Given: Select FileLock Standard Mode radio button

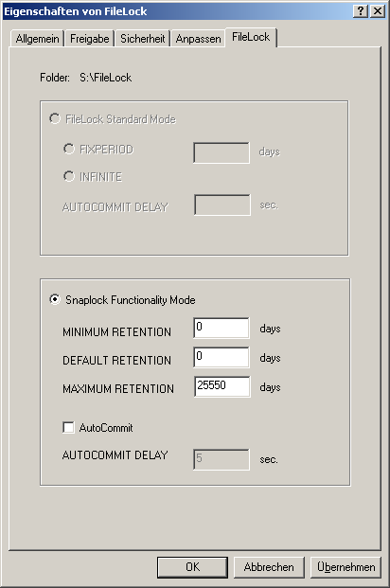Looking at the screenshot, I should click(x=55, y=119).
